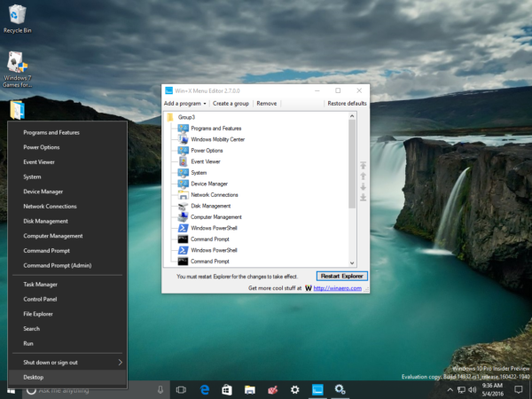Show hidden system tray icons chevron
This screenshot has height=399, width=532.
coord(450,390)
